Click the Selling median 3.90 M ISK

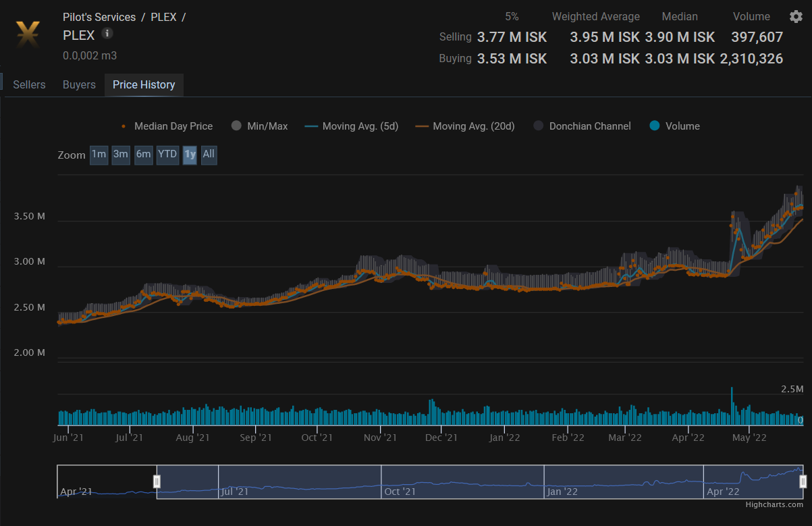tap(680, 37)
